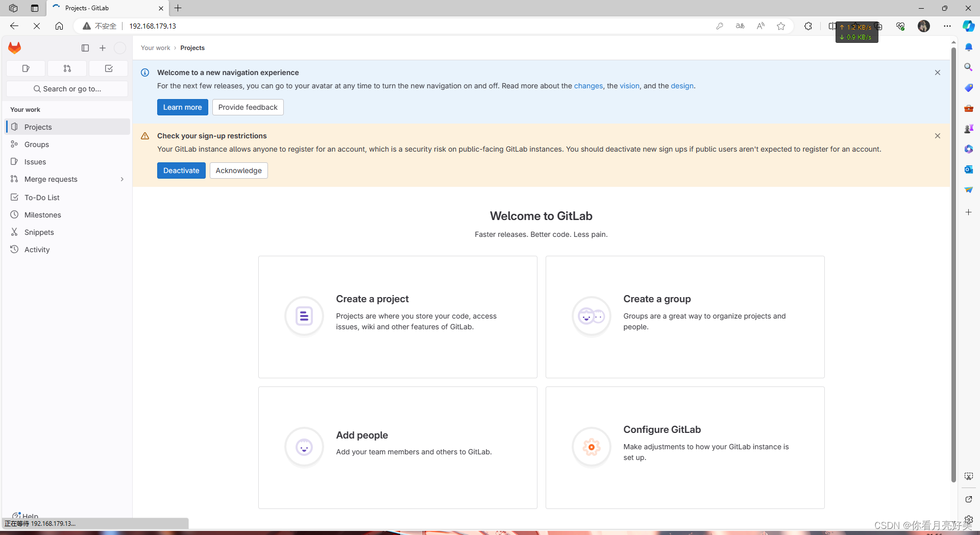The height and width of the screenshot is (535, 980).
Task: Dismiss the navigation experience banner
Action: point(937,72)
